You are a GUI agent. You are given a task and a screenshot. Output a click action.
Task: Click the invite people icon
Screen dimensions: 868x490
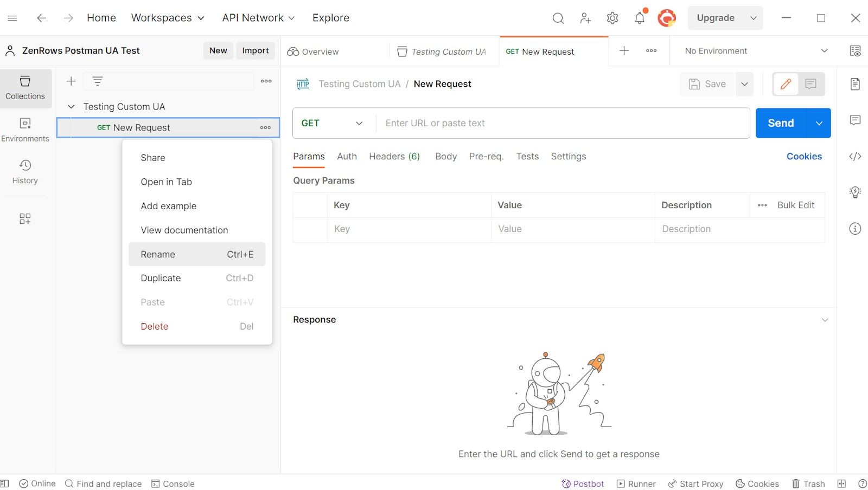tap(585, 18)
